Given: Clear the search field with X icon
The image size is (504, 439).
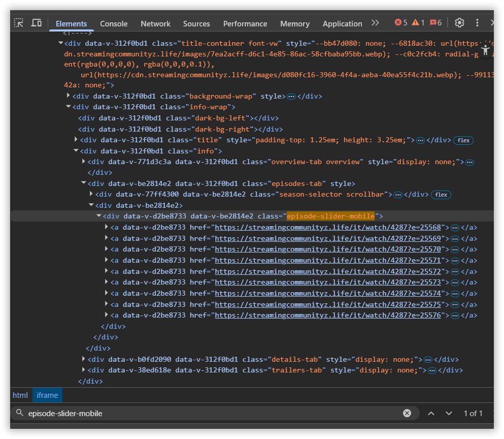Looking at the screenshot, I should tap(407, 413).
